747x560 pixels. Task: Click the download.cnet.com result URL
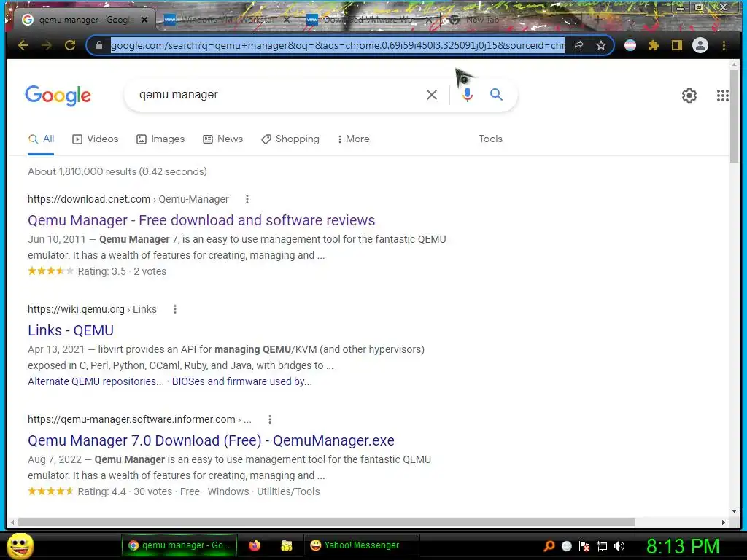(128, 199)
